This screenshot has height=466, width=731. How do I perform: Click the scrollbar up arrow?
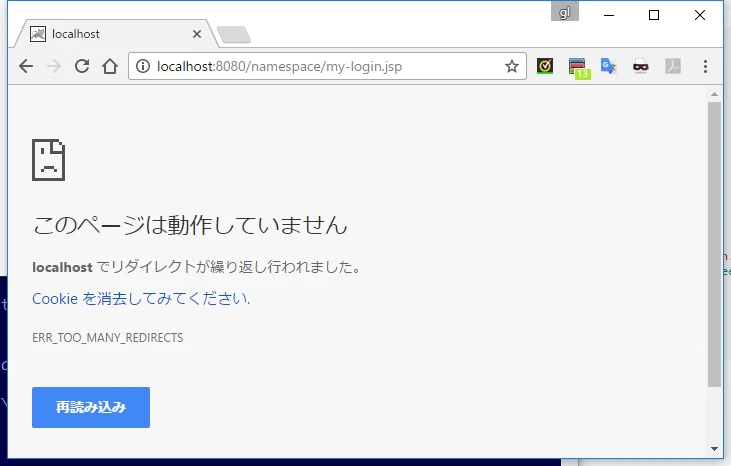[x=714, y=94]
